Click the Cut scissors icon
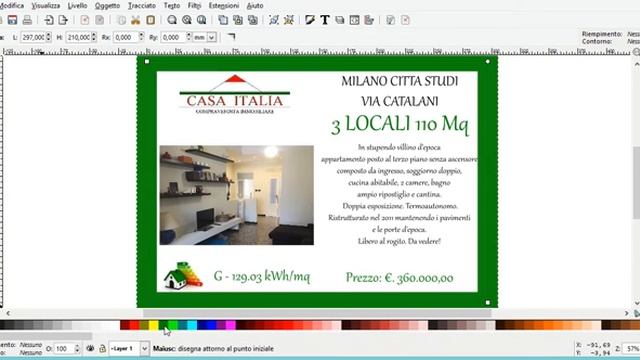 tap(136, 20)
